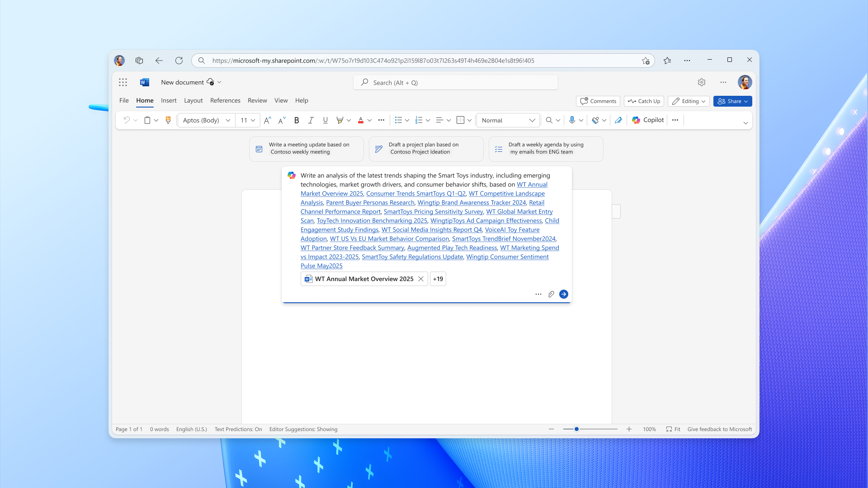Open the Comments pane
Viewport: 868px width, 488px height.
598,101
